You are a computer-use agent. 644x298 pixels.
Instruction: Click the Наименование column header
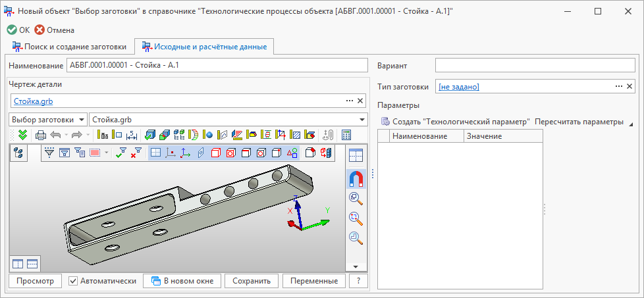426,136
